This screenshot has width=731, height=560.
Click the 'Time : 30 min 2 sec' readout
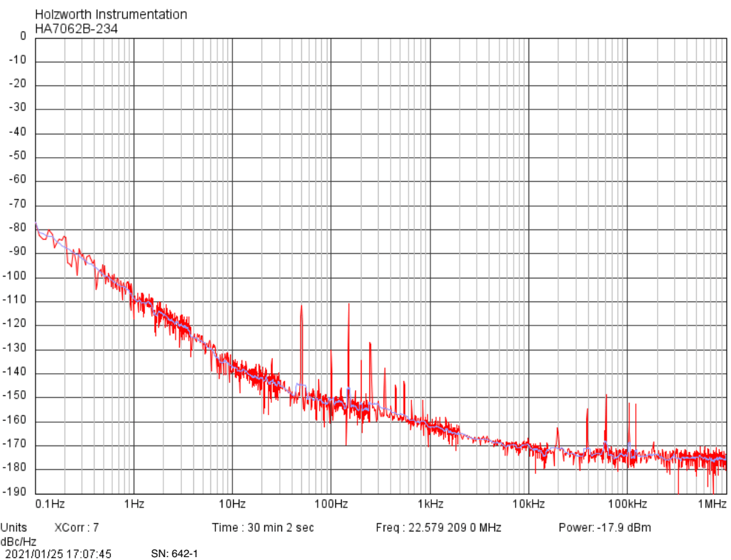tap(263, 527)
